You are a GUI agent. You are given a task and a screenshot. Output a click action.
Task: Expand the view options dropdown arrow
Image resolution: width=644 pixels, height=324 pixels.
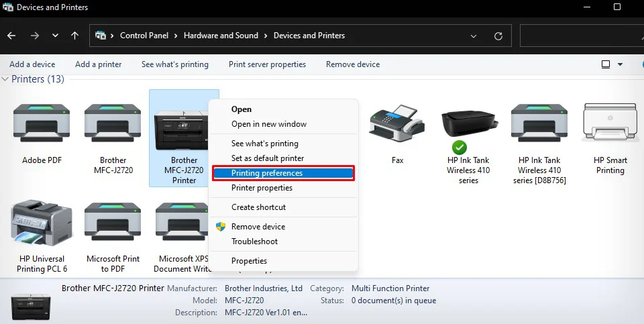point(620,64)
